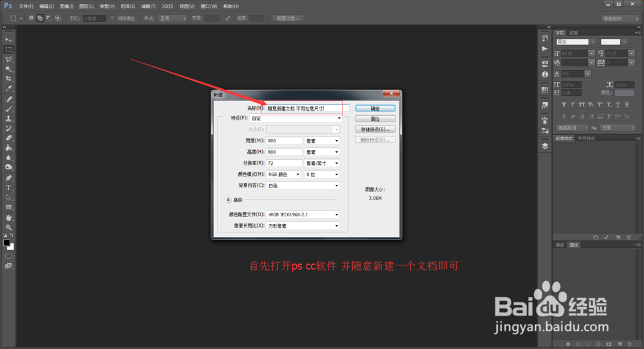
Task: Select the Dodge tool
Action: point(8,167)
